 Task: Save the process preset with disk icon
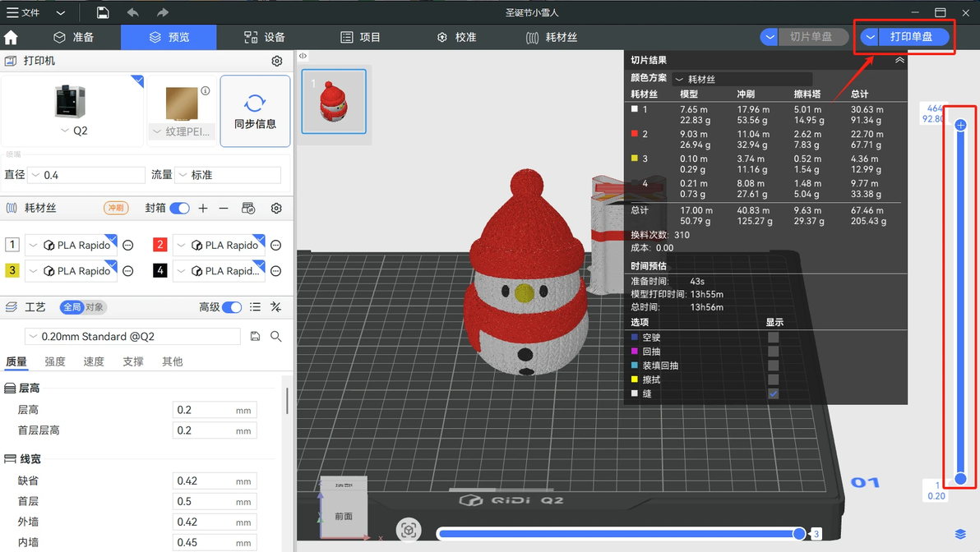[x=255, y=337]
